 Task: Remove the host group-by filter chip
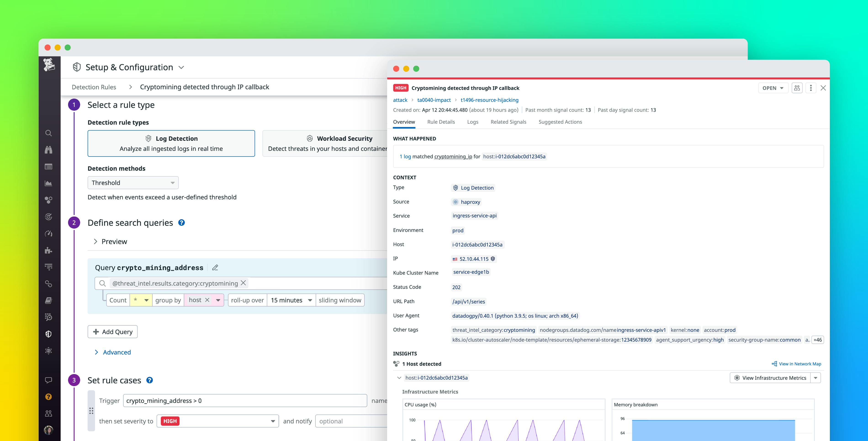208,300
